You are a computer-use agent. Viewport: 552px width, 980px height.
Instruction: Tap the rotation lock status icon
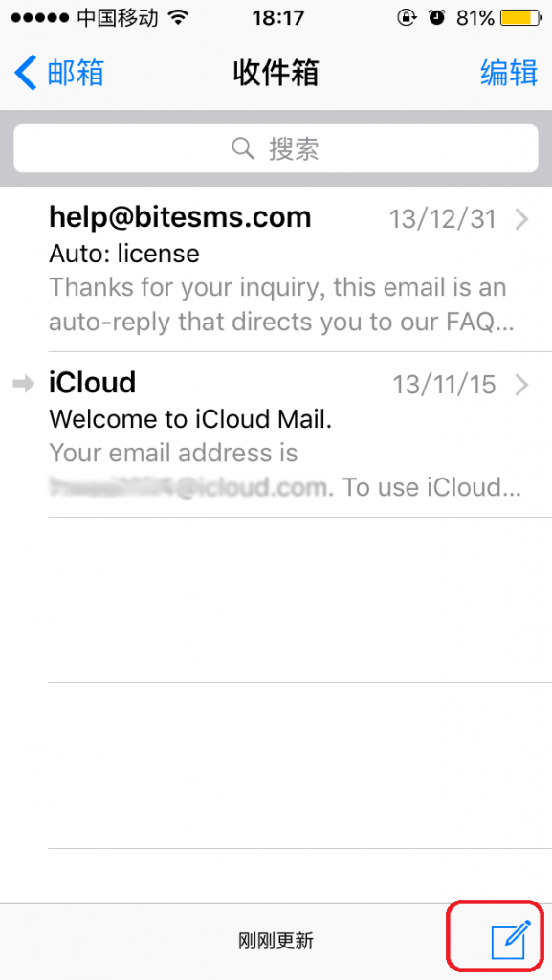pyautogui.click(x=407, y=18)
